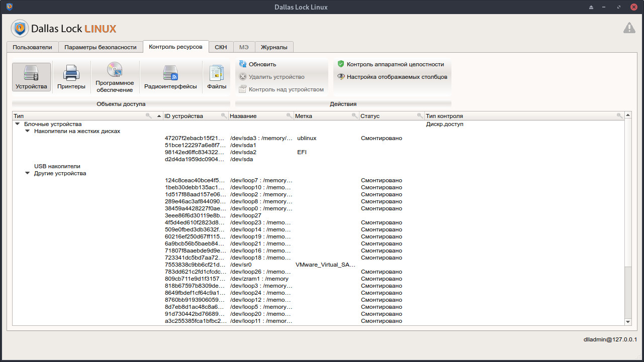Click the scrollbar down arrow
Image resolution: width=644 pixels, height=362 pixels.
627,322
